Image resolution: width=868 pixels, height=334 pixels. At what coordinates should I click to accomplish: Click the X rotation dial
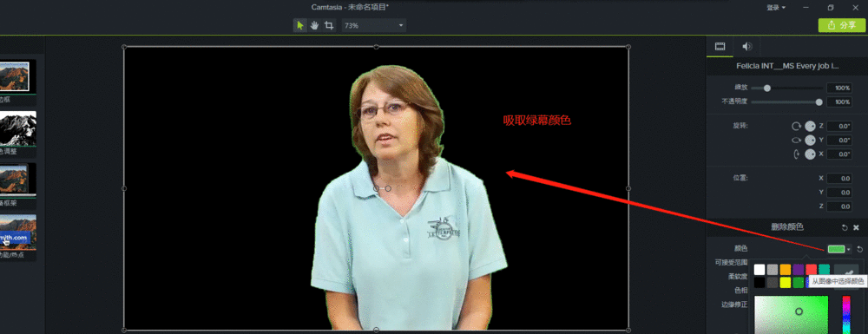810,154
